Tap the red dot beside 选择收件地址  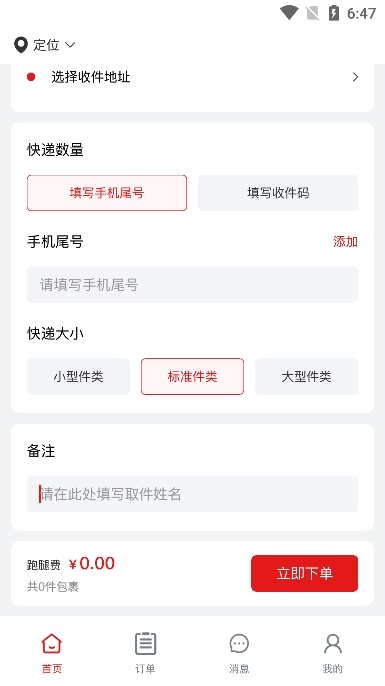[31, 77]
